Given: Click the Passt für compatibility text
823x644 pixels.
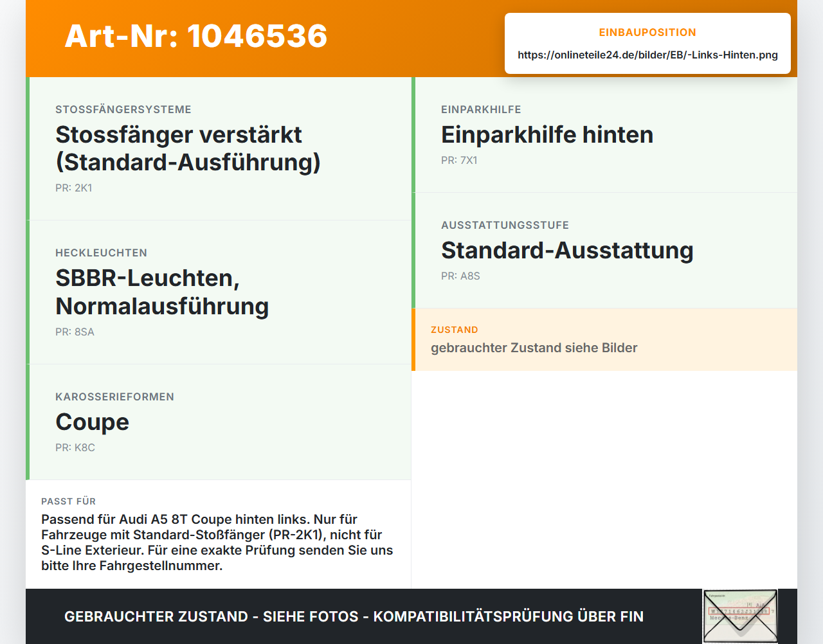Looking at the screenshot, I should coord(217,542).
